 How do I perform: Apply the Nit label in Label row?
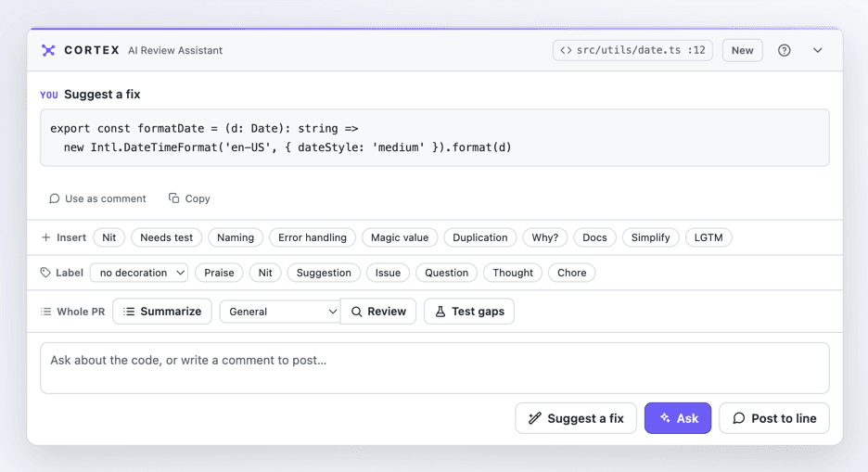tap(265, 273)
